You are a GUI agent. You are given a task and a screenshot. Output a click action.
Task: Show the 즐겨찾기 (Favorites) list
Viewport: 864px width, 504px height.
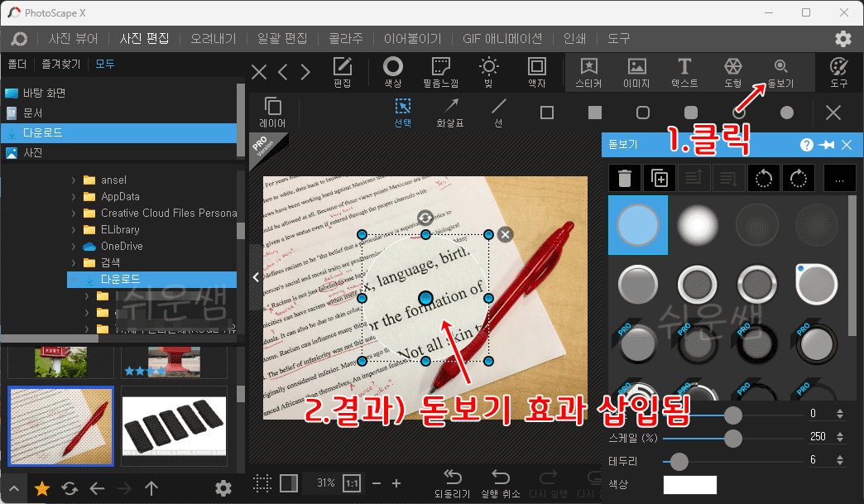(x=61, y=64)
